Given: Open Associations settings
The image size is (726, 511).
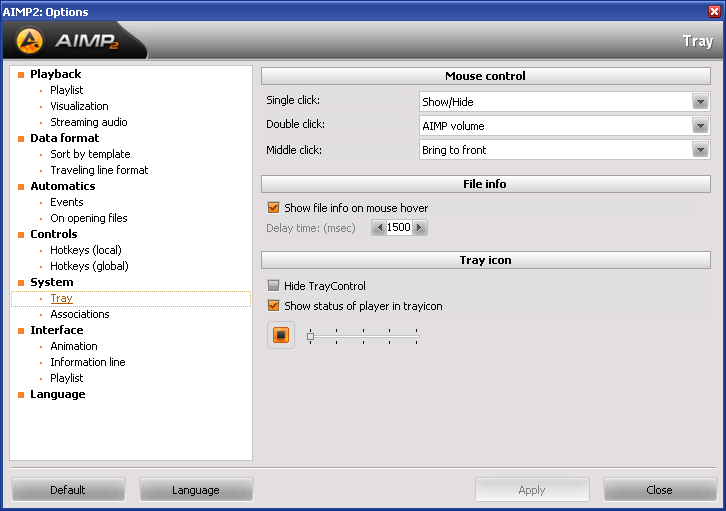Looking at the screenshot, I should (x=80, y=314).
